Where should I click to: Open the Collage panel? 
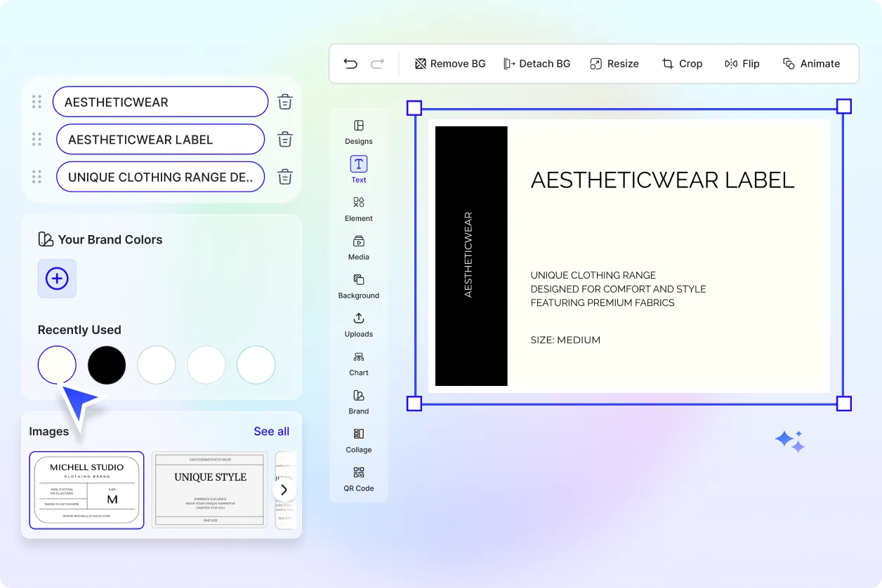358,440
